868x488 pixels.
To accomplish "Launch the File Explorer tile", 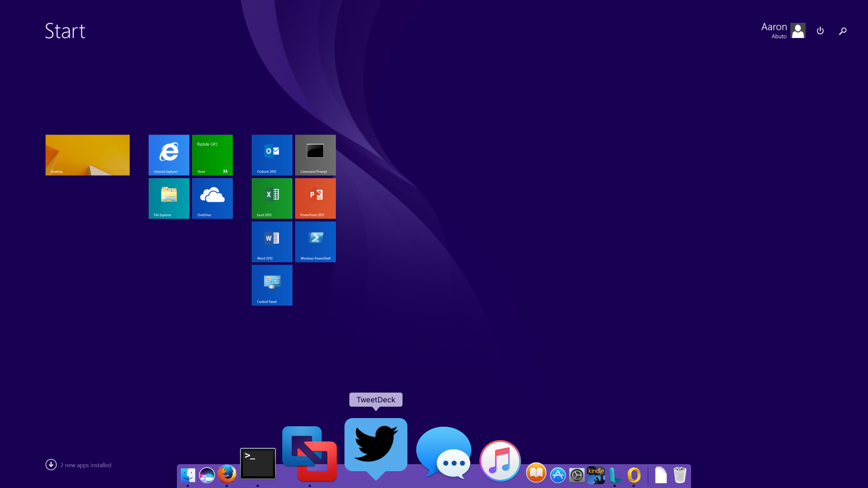I will (x=169, y=198).
